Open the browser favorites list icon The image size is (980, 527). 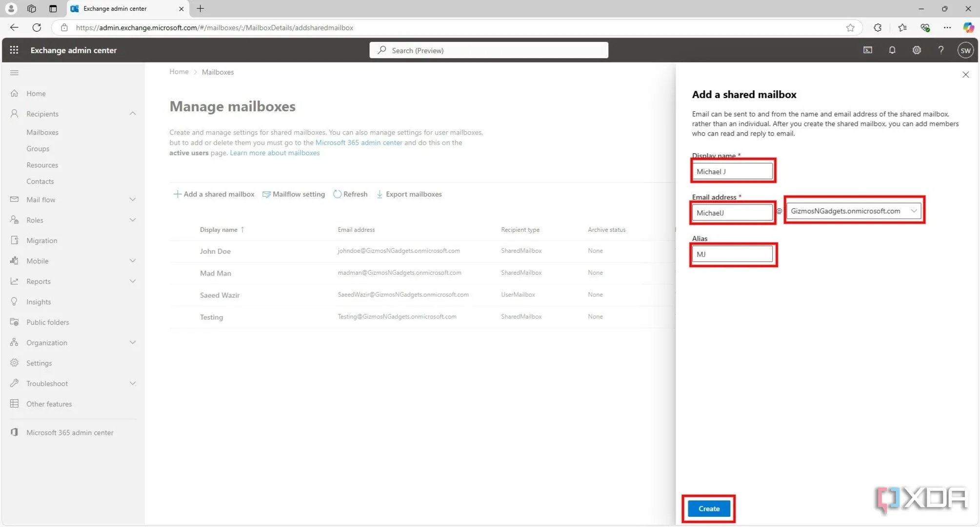(x=902, y=27)
